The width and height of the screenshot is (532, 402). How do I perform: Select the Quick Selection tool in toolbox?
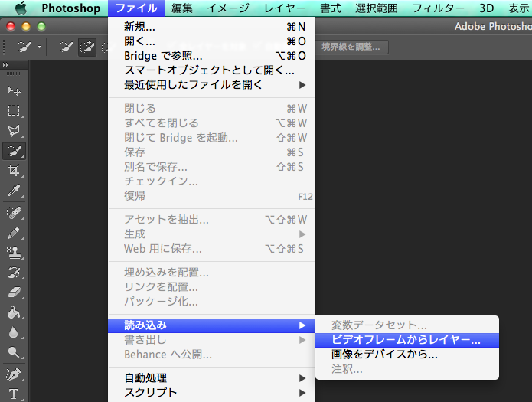(x=14, y=151)
